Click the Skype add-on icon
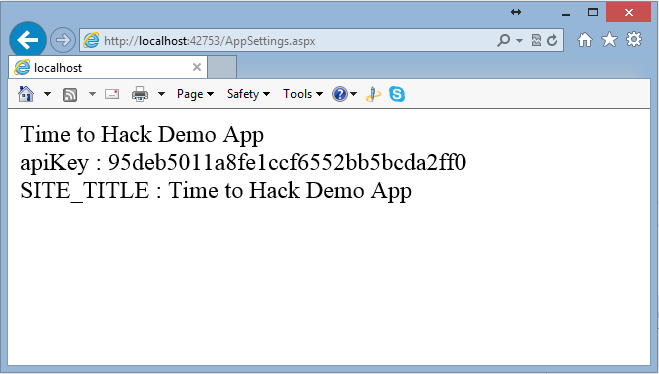The width and height of the screenshot is (659, 374). 397,94
